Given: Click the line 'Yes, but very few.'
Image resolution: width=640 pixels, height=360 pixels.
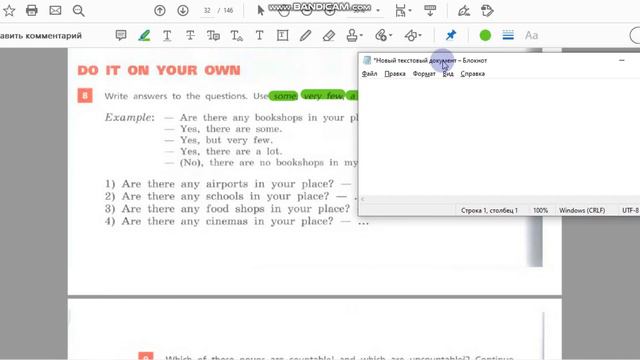Looking at the screenshot, I should click(226, 140).
